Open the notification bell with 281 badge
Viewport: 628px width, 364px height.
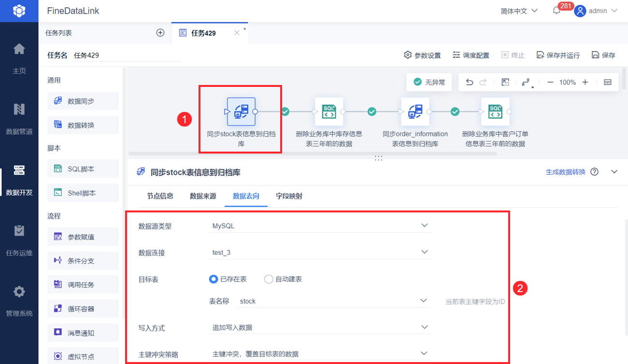point(557,11)
